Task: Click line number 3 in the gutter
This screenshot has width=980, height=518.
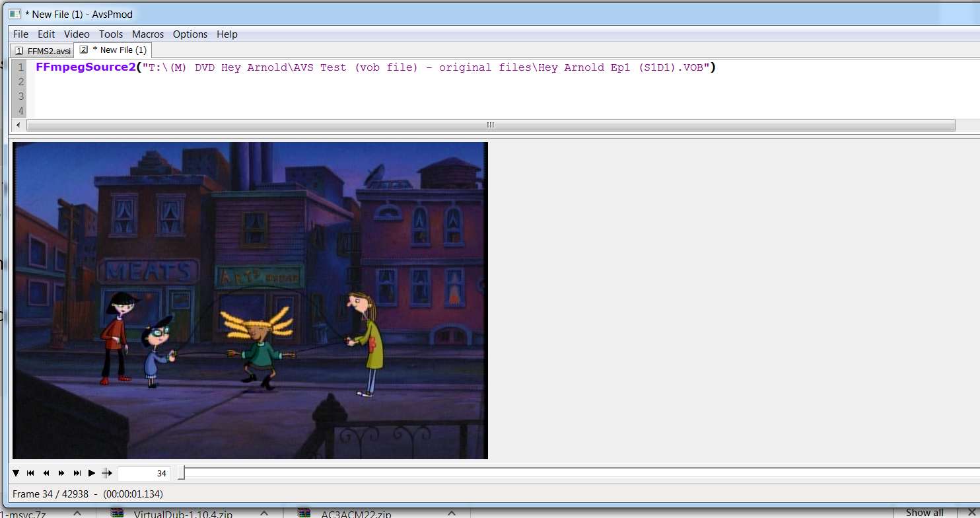Action: pyautogui.click(x=21, y=96)
